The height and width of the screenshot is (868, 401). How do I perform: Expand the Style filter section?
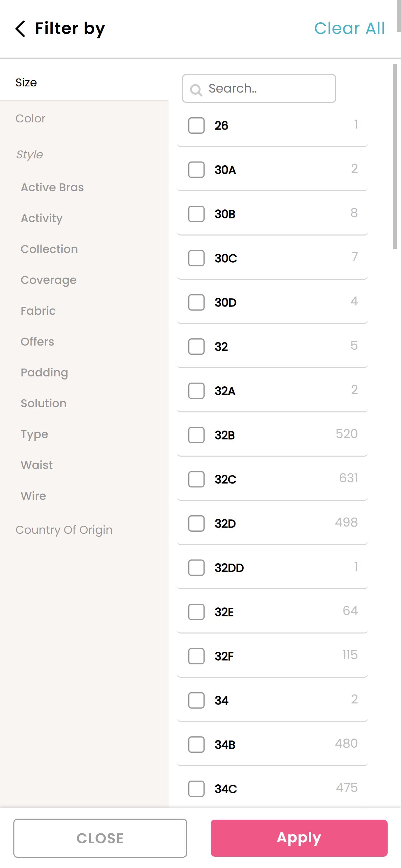29,155
